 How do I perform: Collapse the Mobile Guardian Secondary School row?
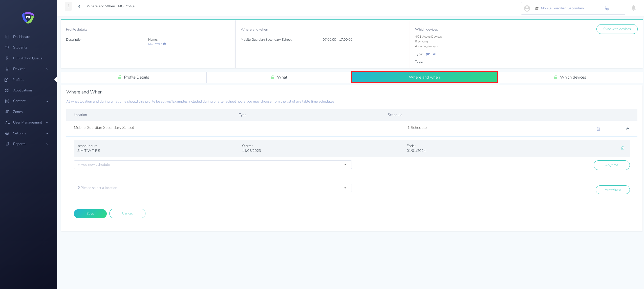click(628, 129)
